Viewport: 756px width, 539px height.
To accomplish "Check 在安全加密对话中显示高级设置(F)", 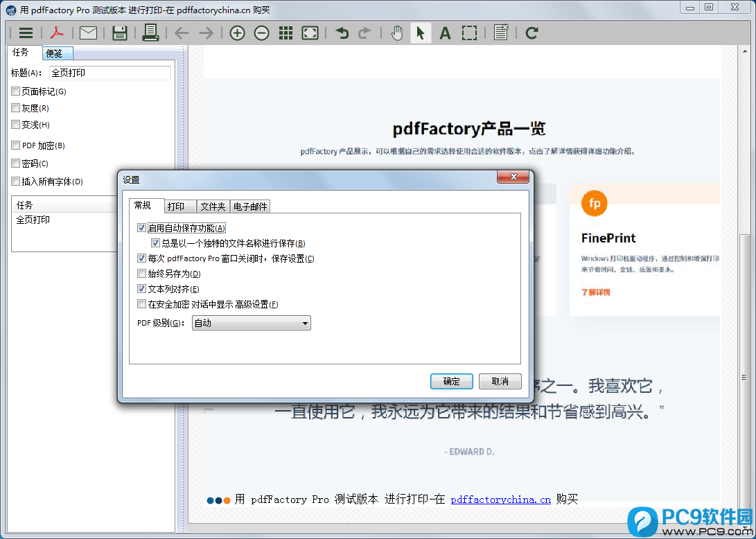I will coord(142,303).
